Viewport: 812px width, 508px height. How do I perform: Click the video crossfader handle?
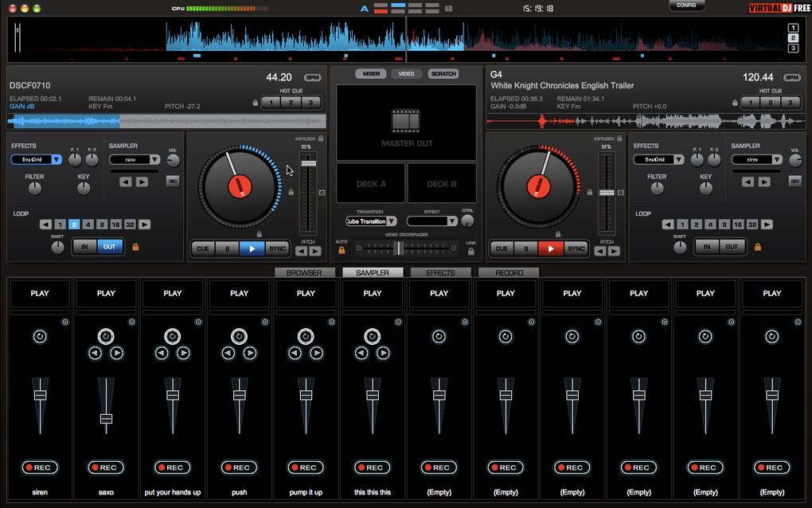pos(398,248)
